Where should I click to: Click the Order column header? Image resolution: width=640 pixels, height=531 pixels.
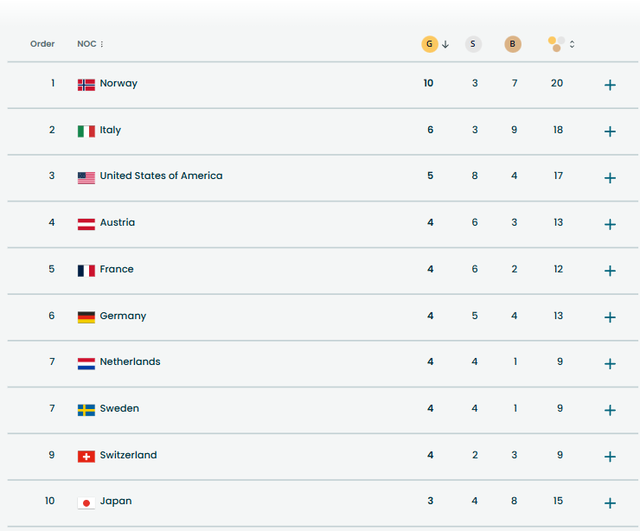pyautogui.click(x=43, y=44)
